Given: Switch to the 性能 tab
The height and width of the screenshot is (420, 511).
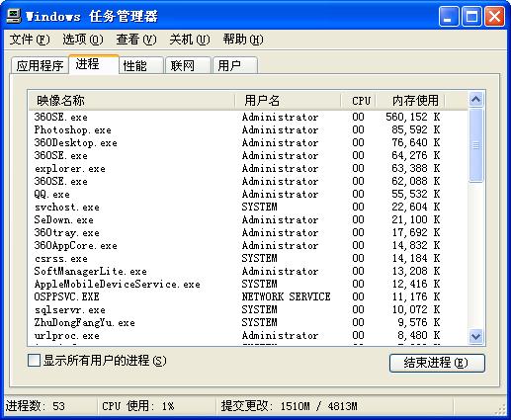Looking at the screenshot, I should (141, 65).
